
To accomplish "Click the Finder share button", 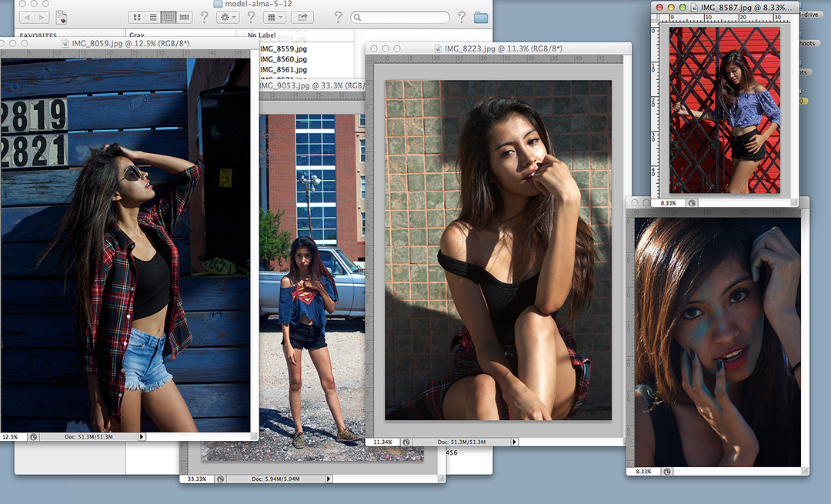I will 302,18.
